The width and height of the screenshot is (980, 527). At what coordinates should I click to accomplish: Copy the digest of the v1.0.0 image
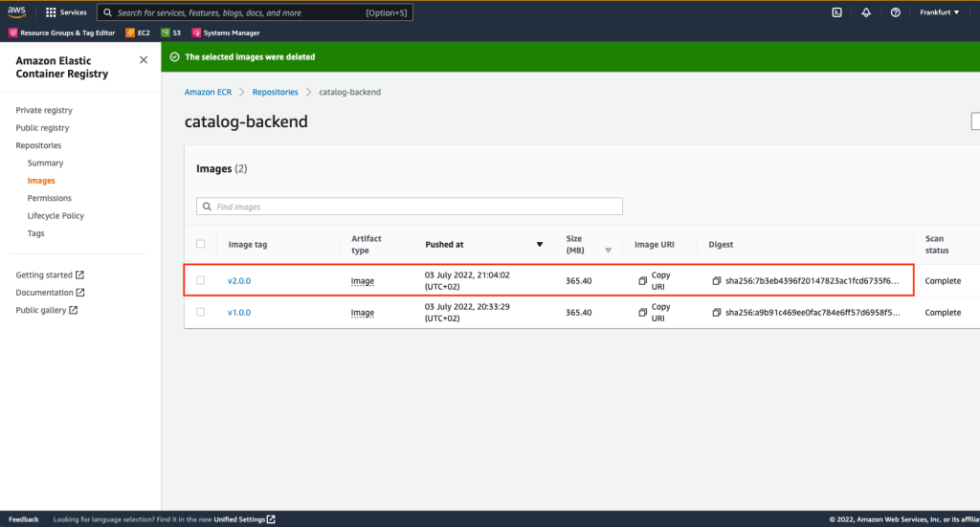click(716, 312)
